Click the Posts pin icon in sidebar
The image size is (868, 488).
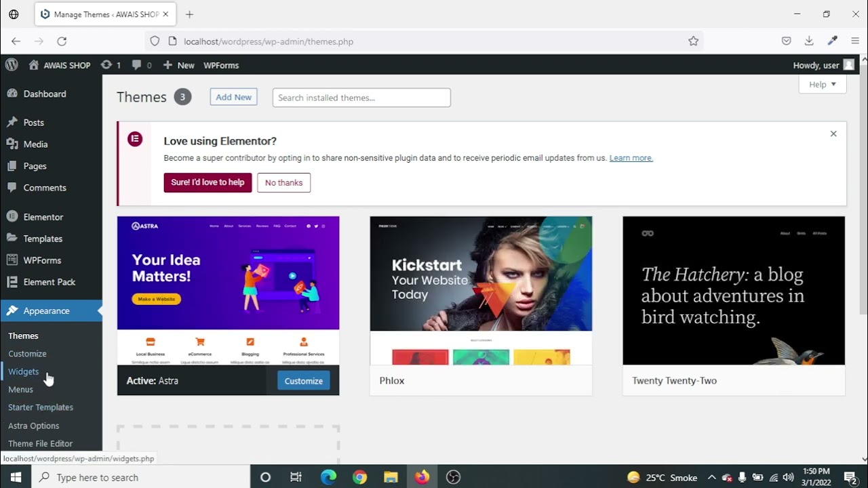coord(12,122)
